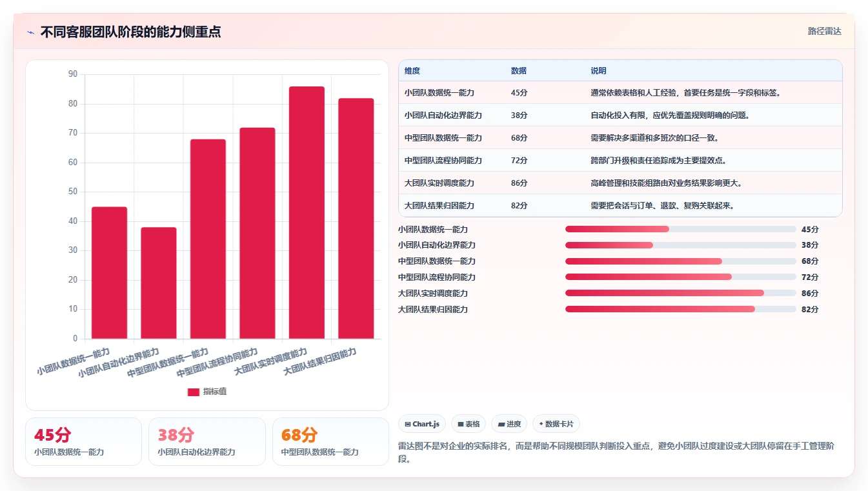Image resolution: width=868 pixels, height=491 pixels.
Task: Click the 说明 column header
Action: click(x=598, y=71)
